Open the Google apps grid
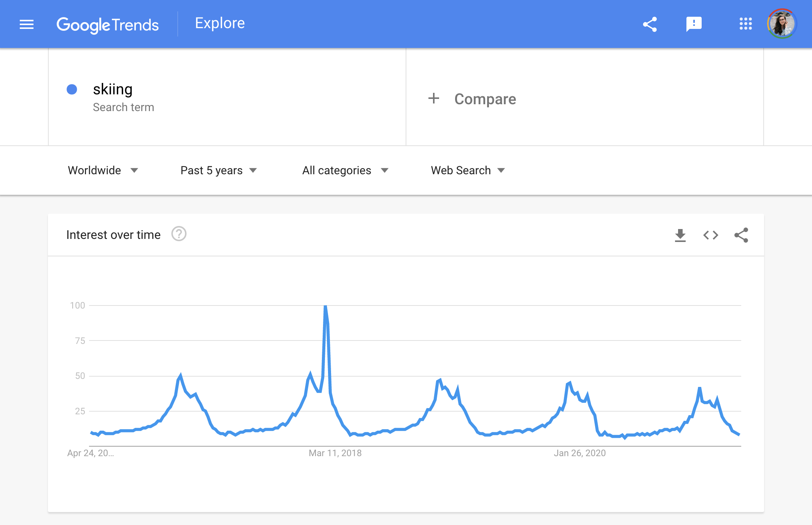Screen dimensions: 812x525 [x=745, y=24]
